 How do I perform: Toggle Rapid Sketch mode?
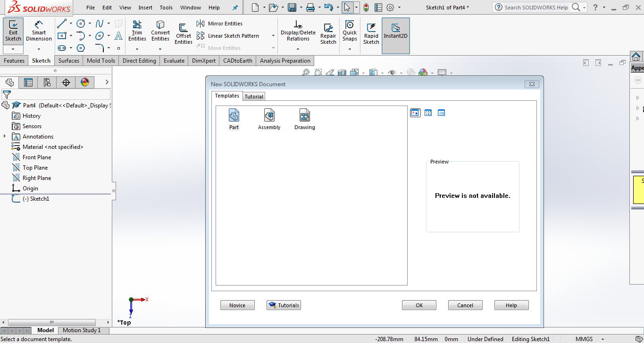371,34
